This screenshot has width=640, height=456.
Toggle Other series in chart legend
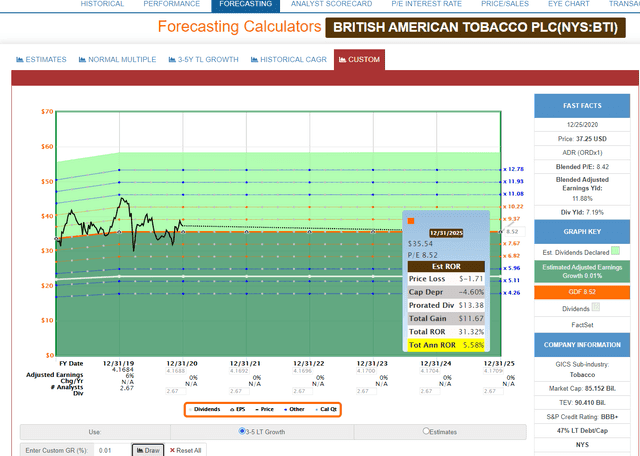(294, 409)
